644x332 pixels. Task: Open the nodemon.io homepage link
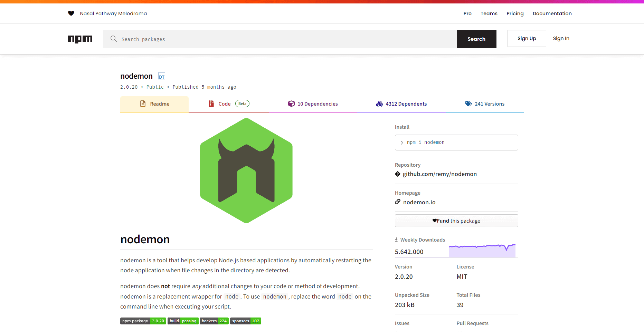pyautogui.click(x=419, y=202)
